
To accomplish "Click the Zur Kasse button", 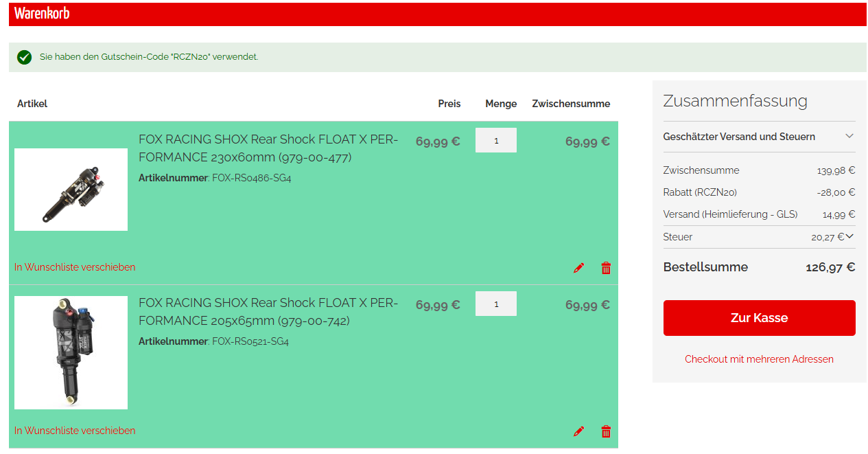I will (x=759, y=318).
